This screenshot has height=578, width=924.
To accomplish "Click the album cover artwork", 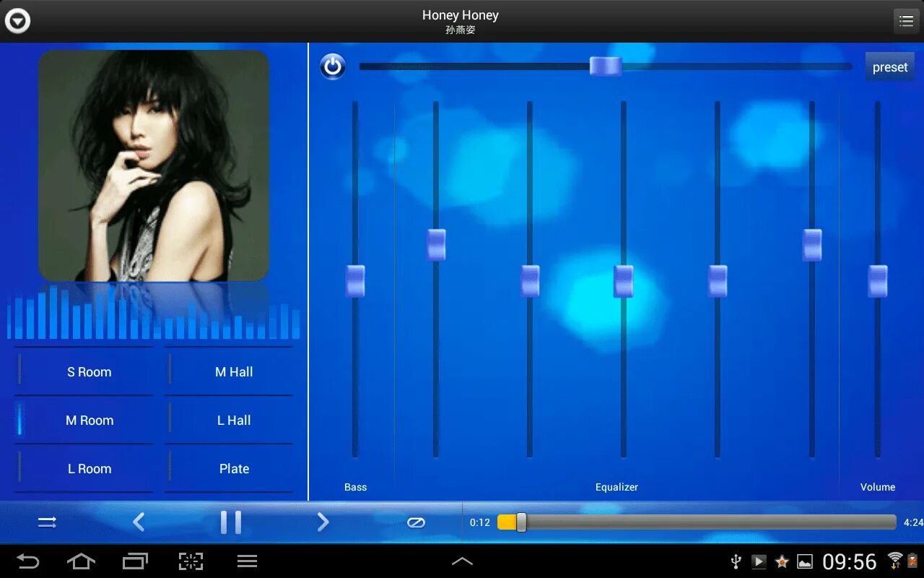I will click(x=154, y=165).
